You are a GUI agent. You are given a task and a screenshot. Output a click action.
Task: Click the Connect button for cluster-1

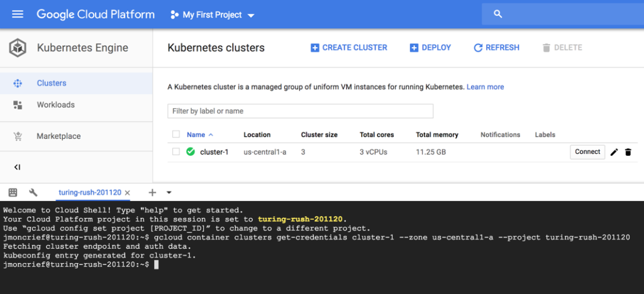(587, 152)
